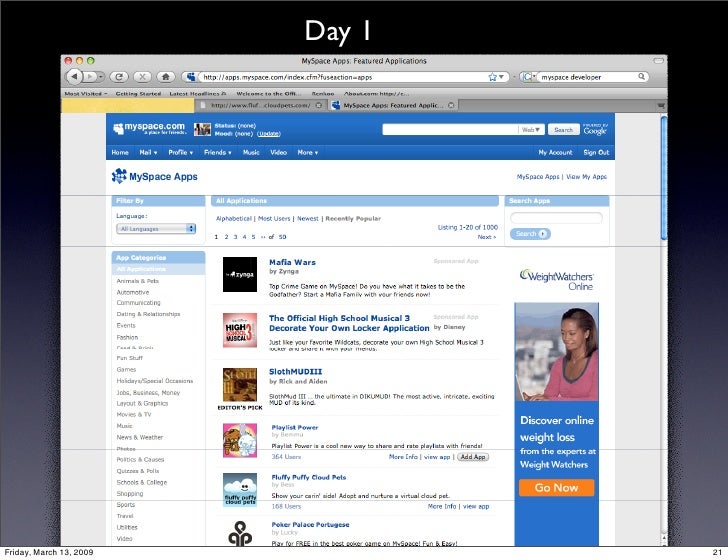Image resolution: width=728 pixels, height=560 pixels.
Task: Click view app for Playlist Power
Action: tap(437, 457)
